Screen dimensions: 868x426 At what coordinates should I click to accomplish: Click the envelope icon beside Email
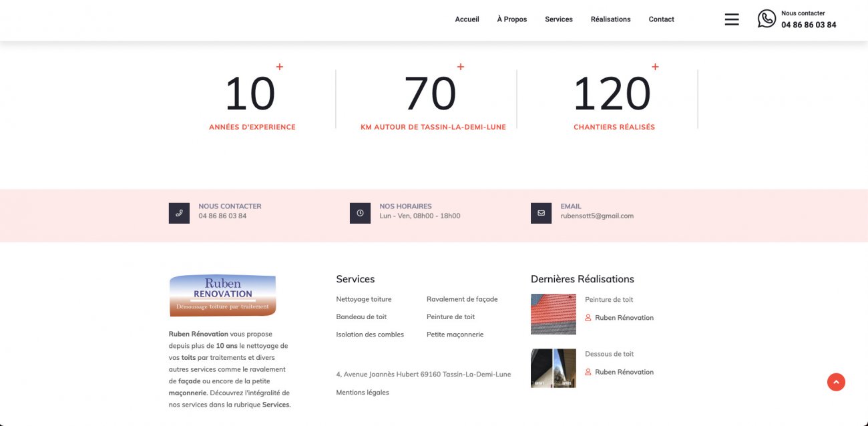coord(541,213)
